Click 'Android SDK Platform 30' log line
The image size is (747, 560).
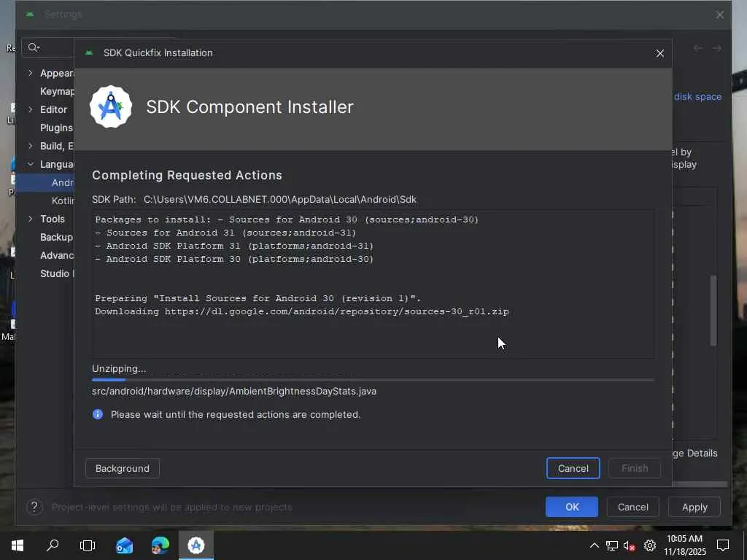pos(234,259)
